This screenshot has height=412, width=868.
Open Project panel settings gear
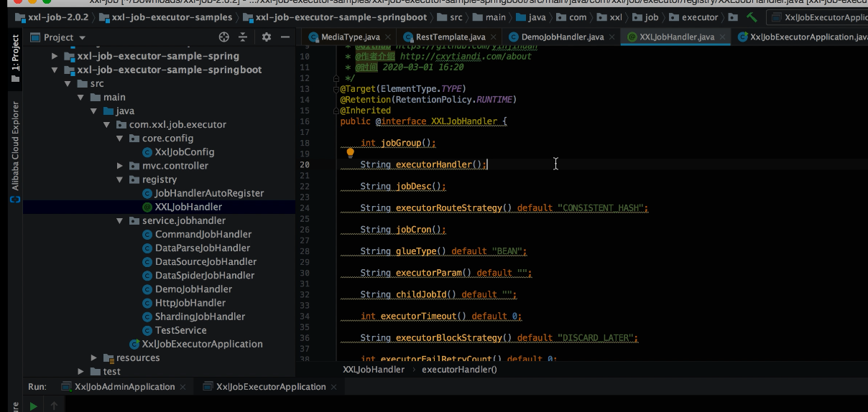tap(267, 37)
